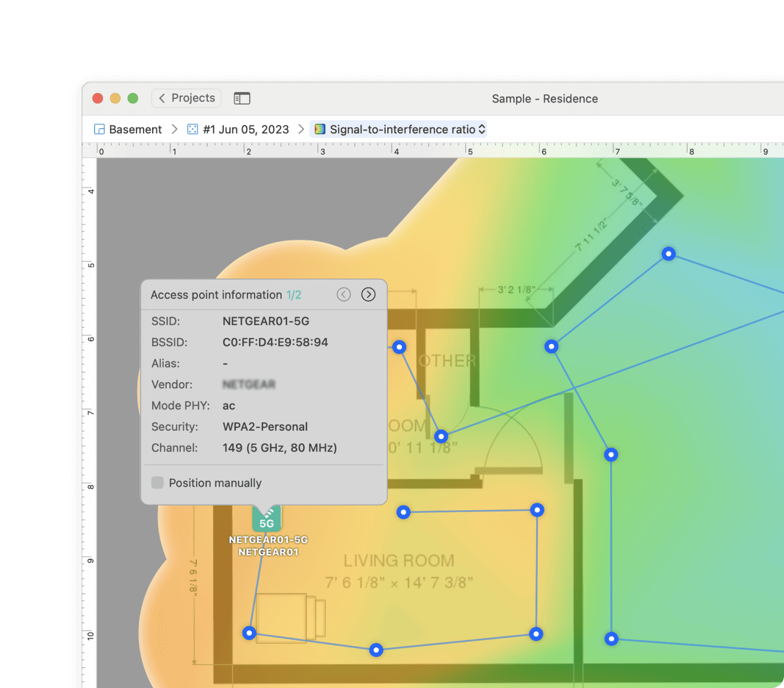Show previous access point information

pyautogui.click(x=344, y=294)
